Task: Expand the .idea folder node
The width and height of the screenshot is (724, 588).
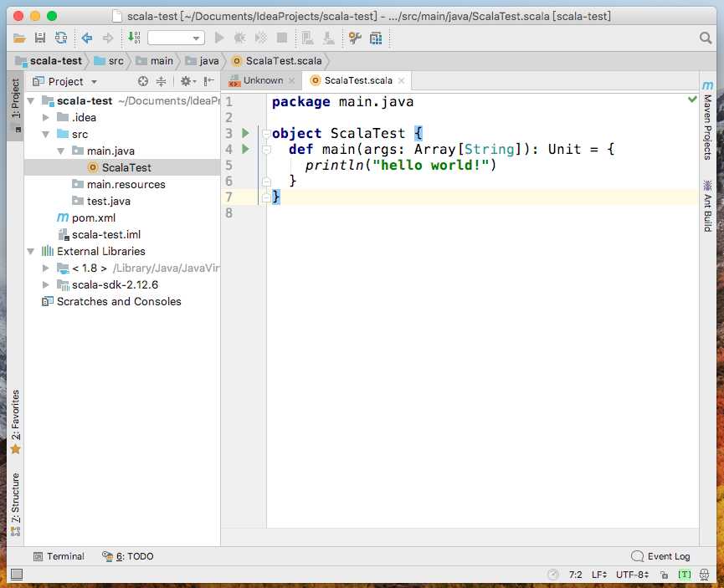Action: [x=46, y=118]
